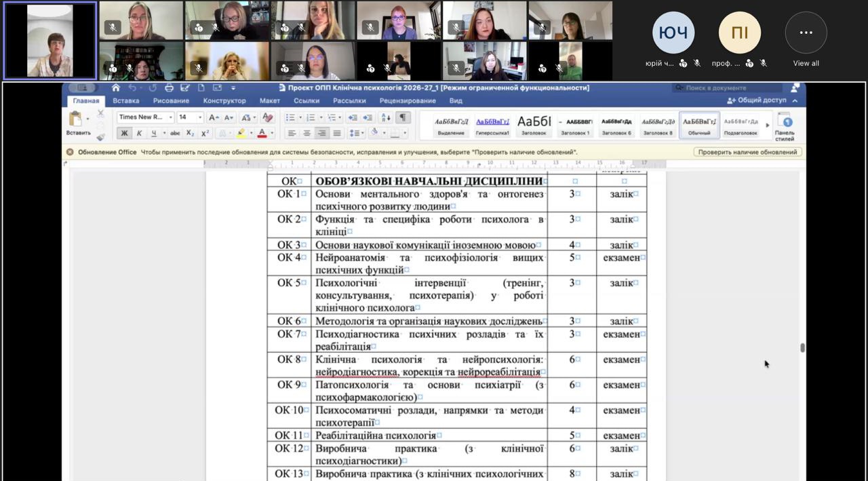868x481 pixels.
Task: Click the Format Painter brush icon
Action: [x=100, y=136]
